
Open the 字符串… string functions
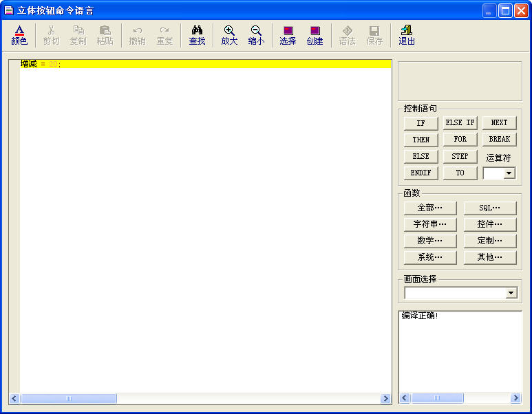tap(430, 224)
